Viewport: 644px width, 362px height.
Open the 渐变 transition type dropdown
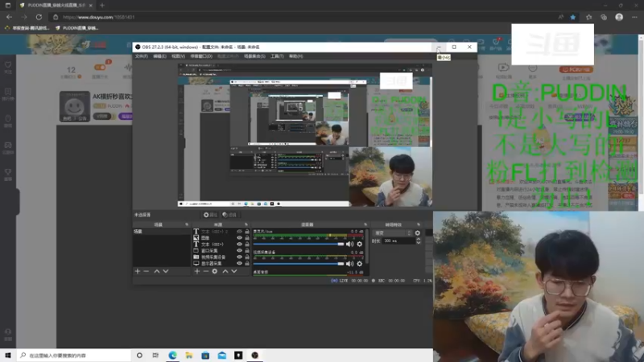(392, 233)
